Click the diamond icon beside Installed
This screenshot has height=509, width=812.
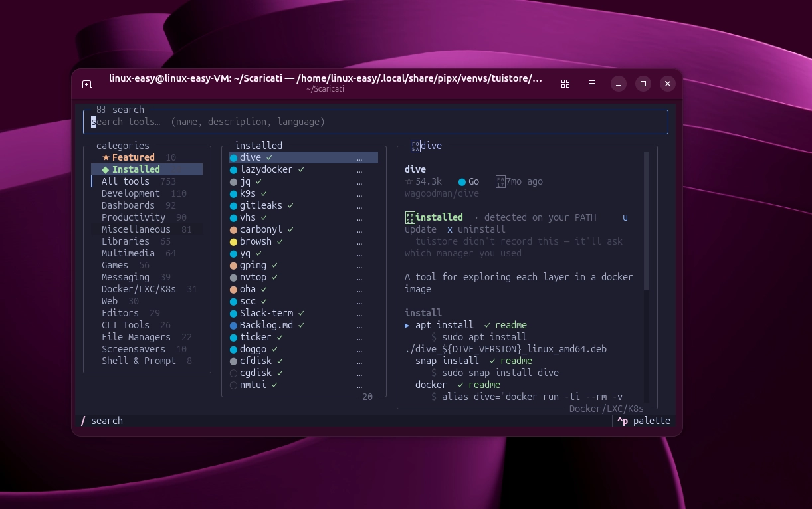[x=106, y=169]
